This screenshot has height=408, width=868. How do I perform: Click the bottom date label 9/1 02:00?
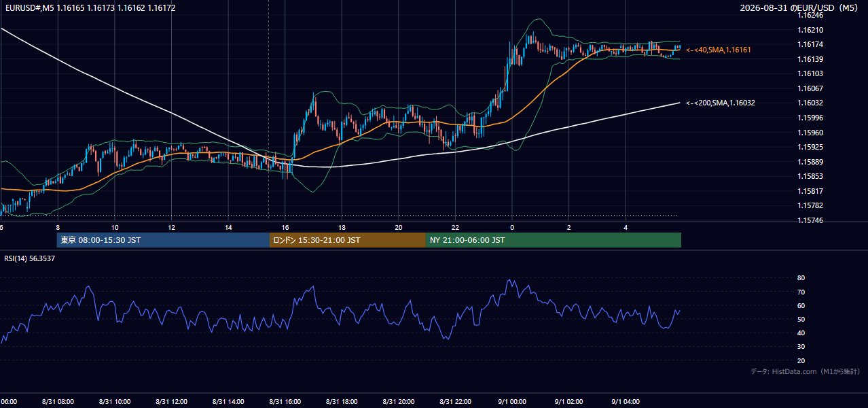point(569,401)
